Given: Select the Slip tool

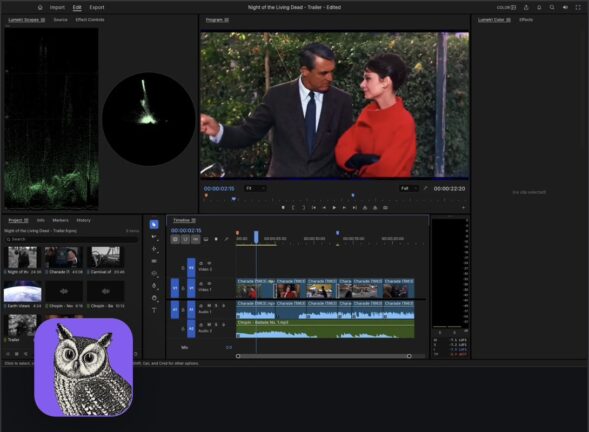Looking at the screenshot, I should point(154,273).
